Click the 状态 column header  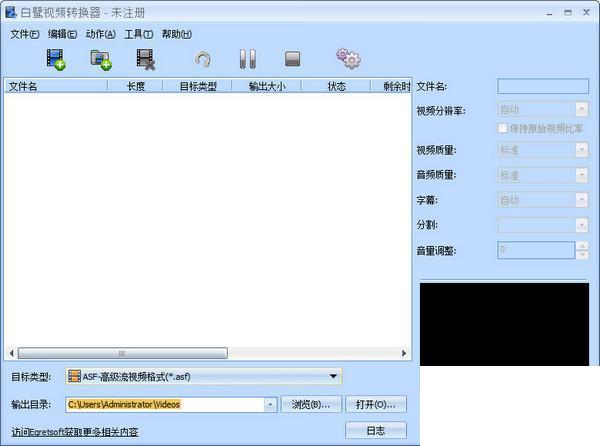pos(336,86)
